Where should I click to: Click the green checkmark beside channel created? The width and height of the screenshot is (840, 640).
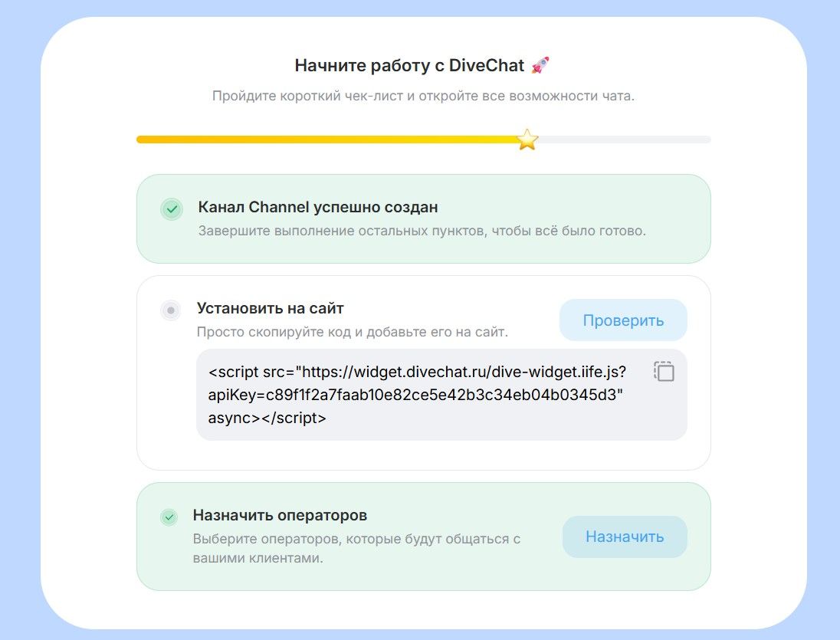tap(172, 208)
